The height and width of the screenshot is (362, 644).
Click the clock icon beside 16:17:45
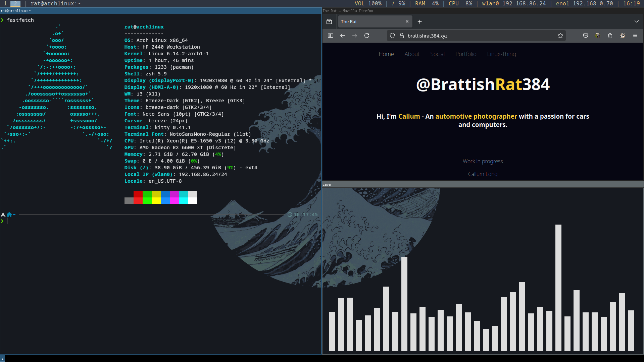(x=290, y=215)
